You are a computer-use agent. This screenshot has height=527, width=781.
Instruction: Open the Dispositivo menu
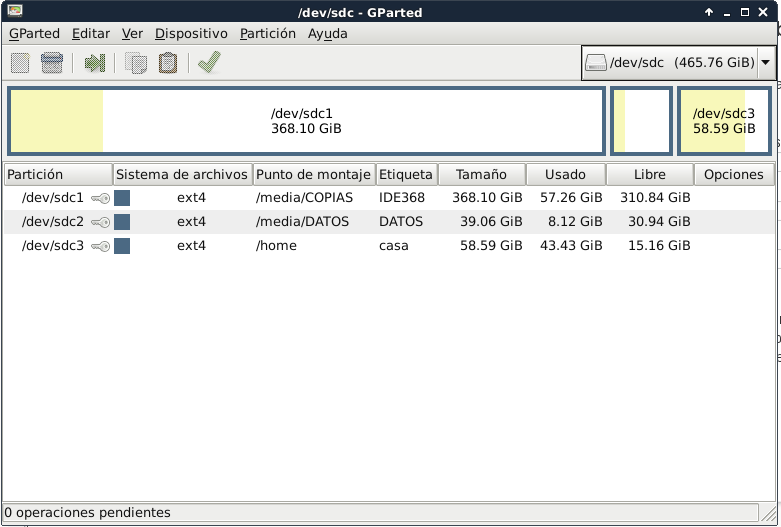point(191,33)
